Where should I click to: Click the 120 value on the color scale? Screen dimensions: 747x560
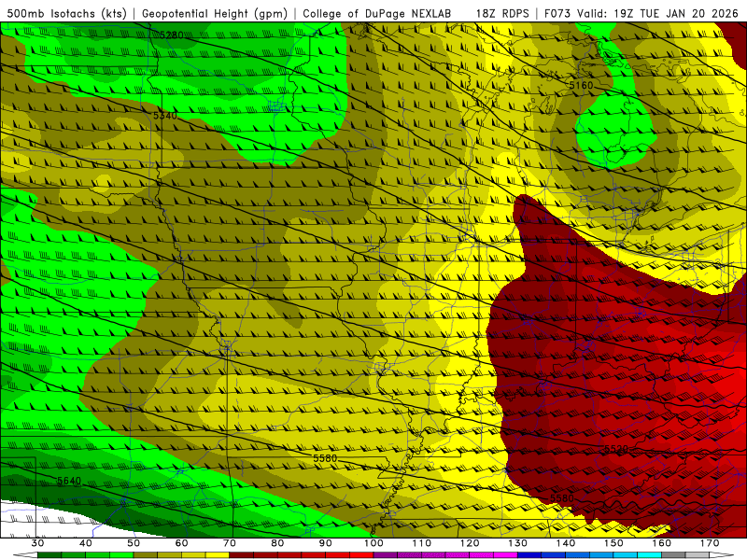[470, 543]
